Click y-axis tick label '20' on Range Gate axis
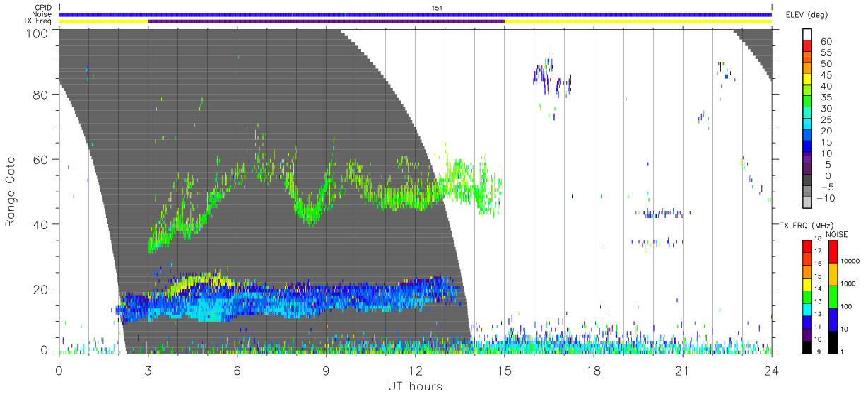 tap(42, 289)
